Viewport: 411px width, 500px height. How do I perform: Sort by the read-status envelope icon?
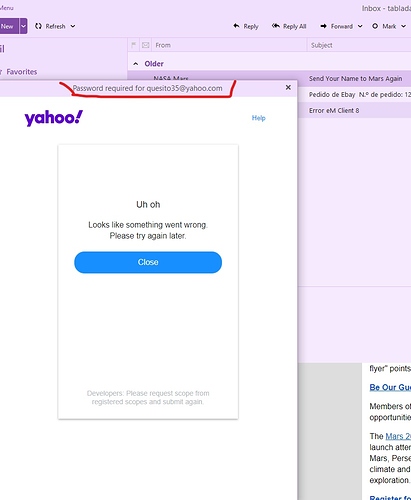[146, 45]
